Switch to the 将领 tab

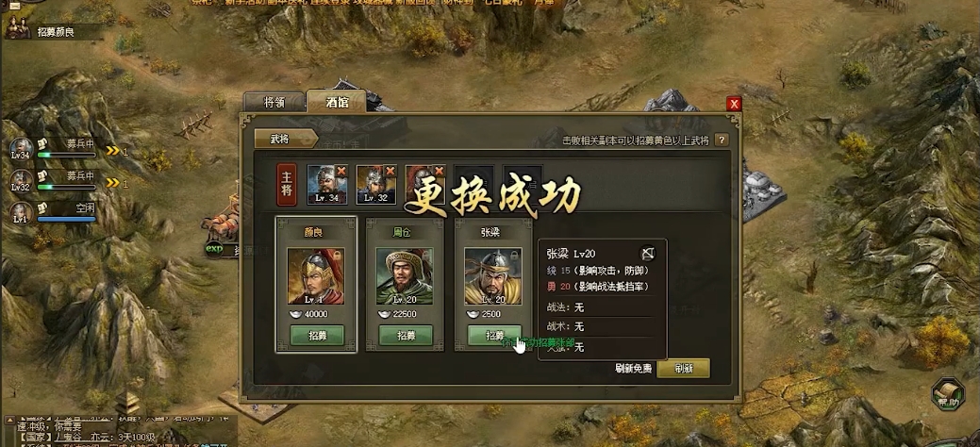(274, 103)
